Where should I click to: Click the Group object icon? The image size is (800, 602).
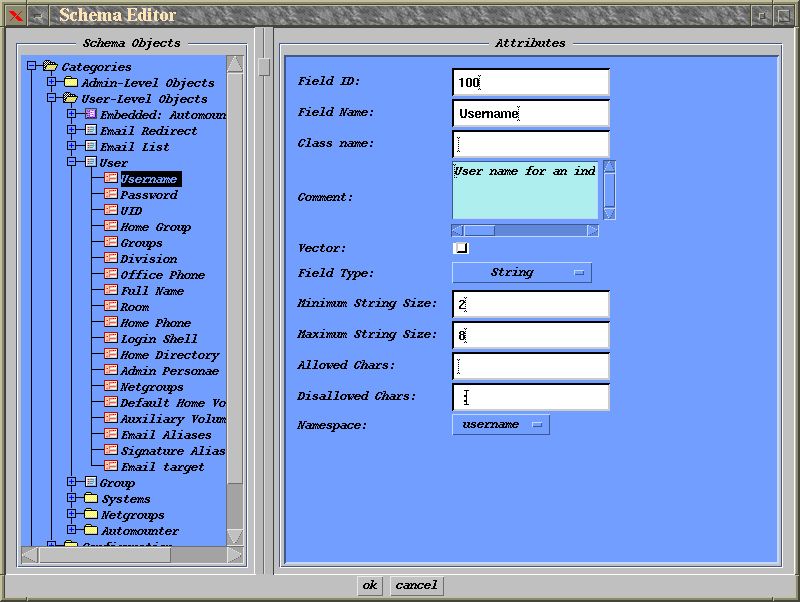pos(91,482)
